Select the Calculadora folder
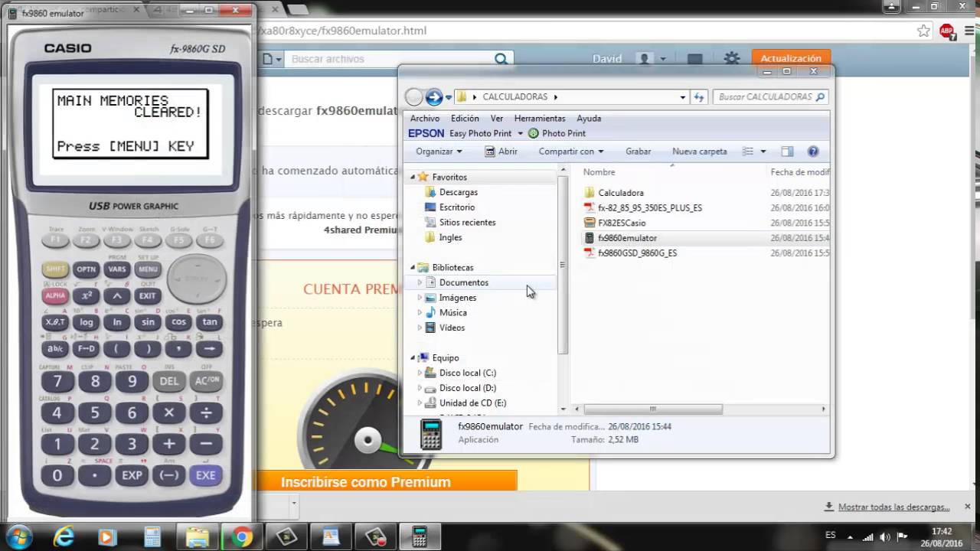This screenshot has width=980, height=551. tap(620, 193)
